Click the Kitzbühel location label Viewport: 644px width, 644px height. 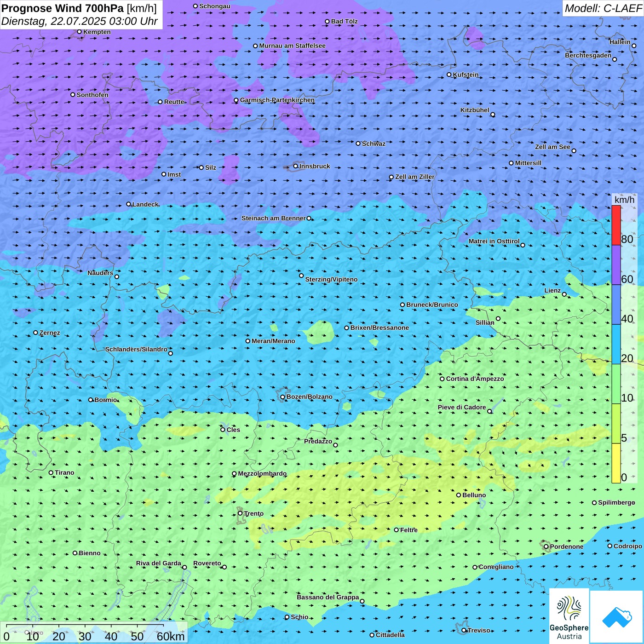pyautogui.click(x=475, y=110)
